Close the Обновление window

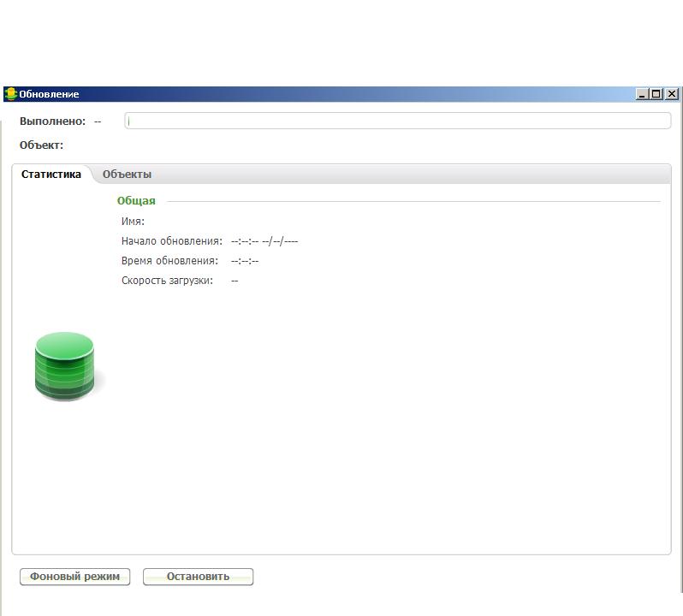coord(671,94)
